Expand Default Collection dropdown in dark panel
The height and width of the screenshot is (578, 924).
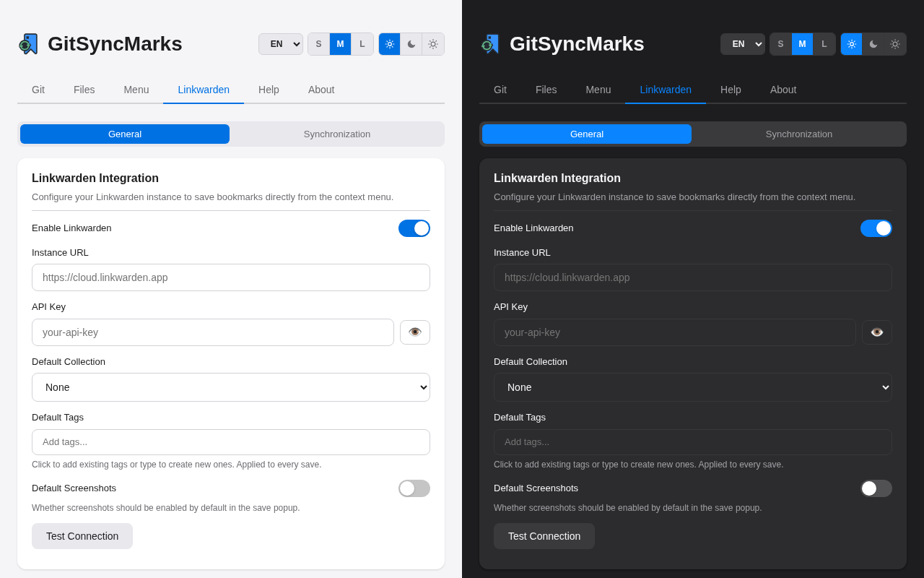(693, 387)
